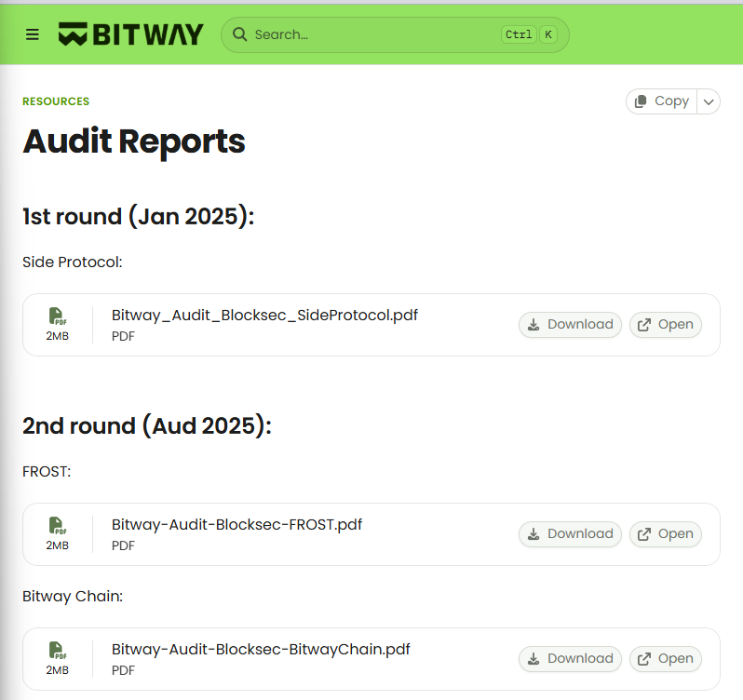This screenshot has height=700, width=743.
Task: Select Bitway-Audit-Blocksec-FROST.pdf file name
Action: [236, 525]
